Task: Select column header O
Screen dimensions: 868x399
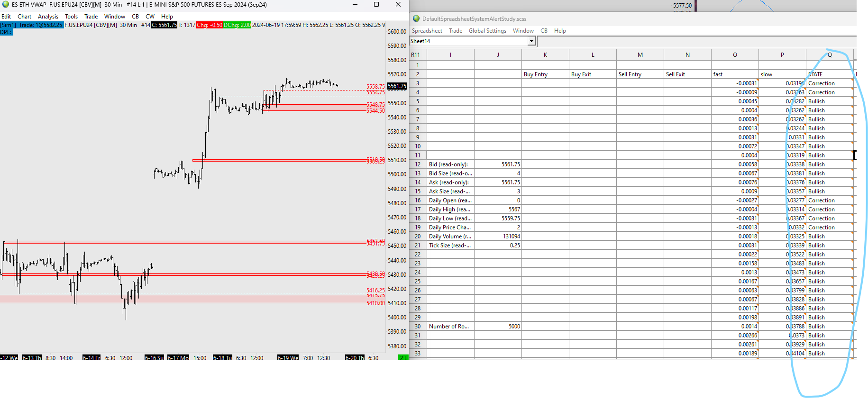Action: pos(735,55)
